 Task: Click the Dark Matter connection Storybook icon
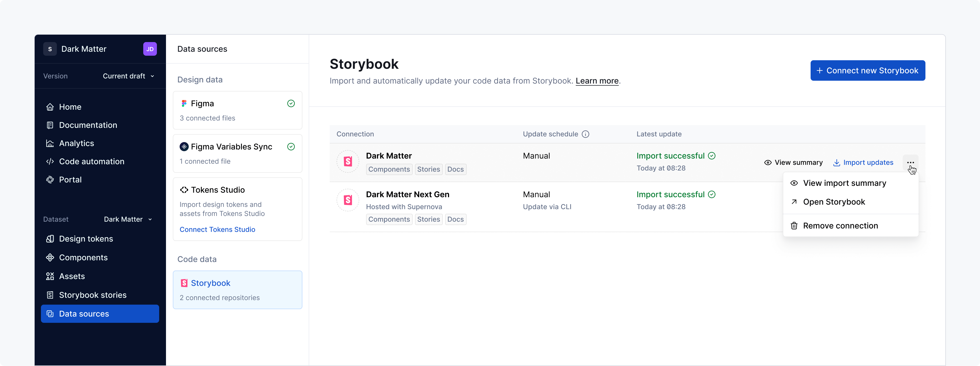coord(348,162)
